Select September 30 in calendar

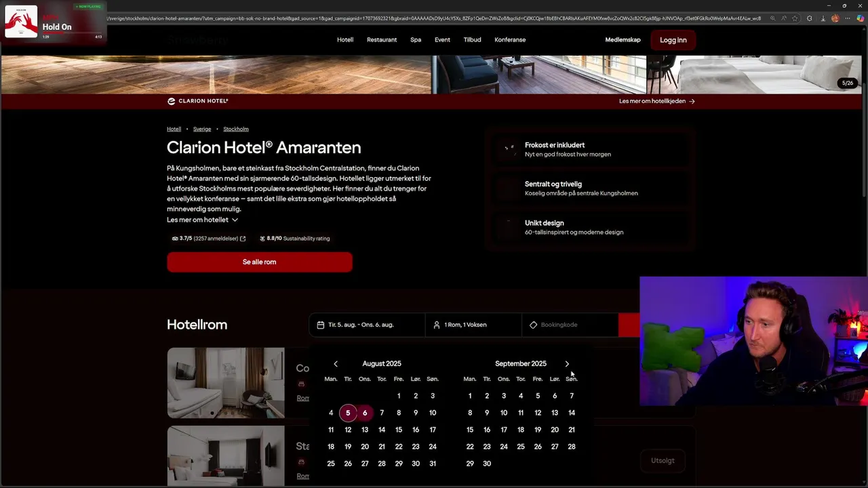[x=487, y=464]
